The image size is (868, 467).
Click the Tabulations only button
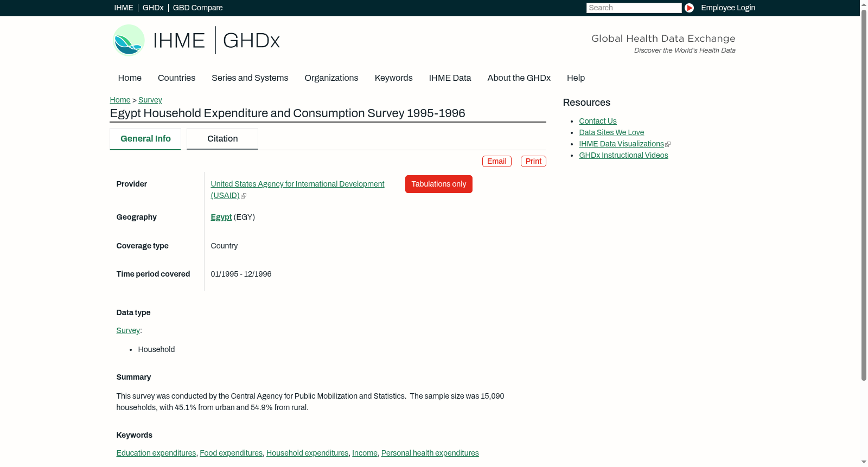pyautogui.click(x=439, y=184)
